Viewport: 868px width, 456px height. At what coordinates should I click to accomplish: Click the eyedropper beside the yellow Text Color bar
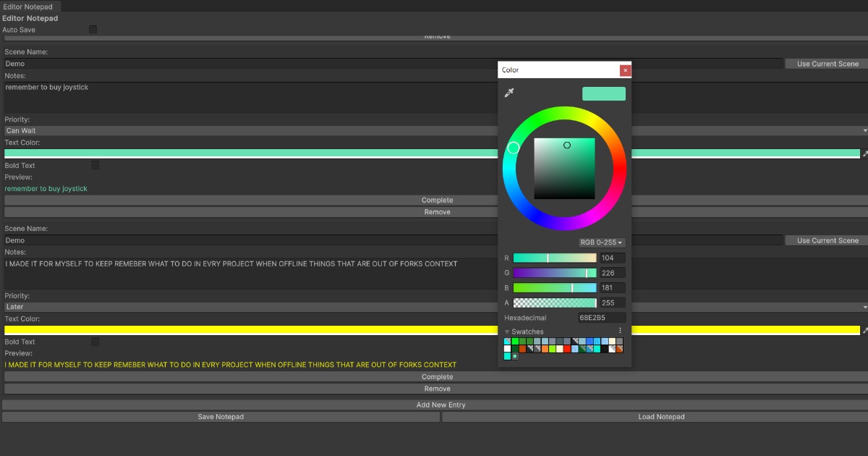(864, 330)
